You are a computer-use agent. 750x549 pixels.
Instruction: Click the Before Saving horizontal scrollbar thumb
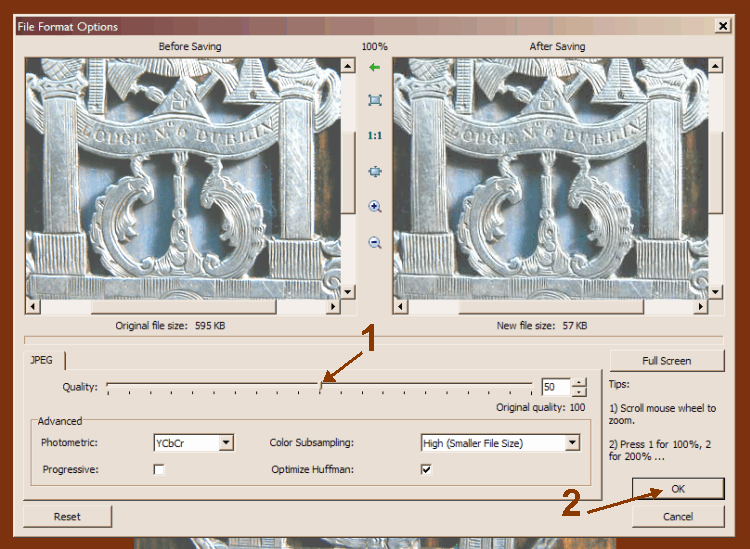click(184, 307)
